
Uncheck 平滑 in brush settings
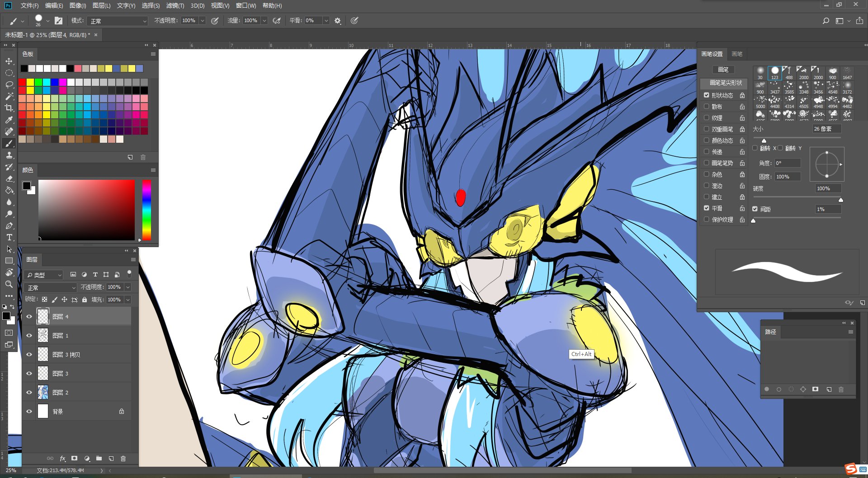coord(707,208)
